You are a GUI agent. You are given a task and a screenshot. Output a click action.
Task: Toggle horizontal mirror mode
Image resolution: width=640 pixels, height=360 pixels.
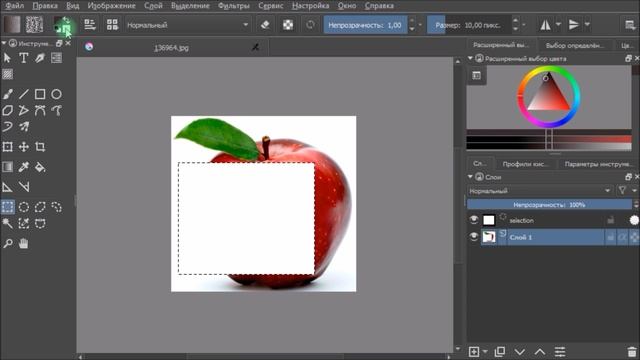click(x=545, y=25)
